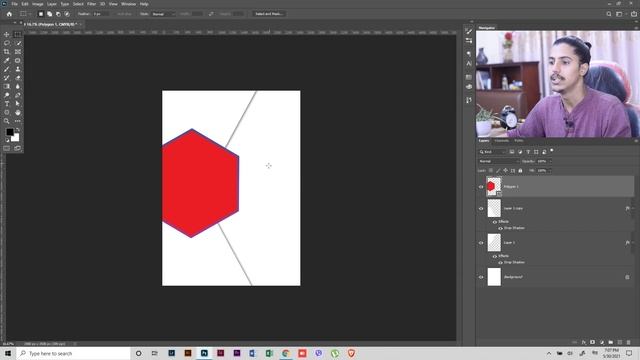This screenshot has height=360, width=640.
Task: Click the Feather value field
Action: tap(100, 14)
